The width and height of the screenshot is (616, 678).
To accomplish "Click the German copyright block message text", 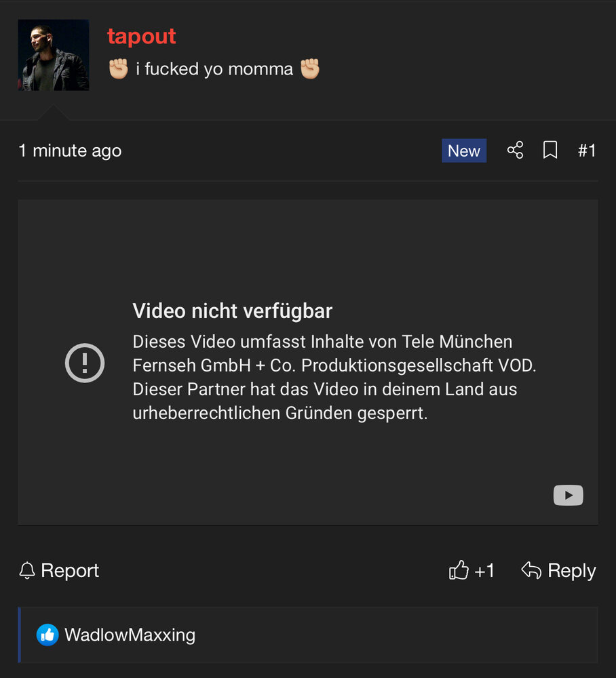I will pos(334,377).
